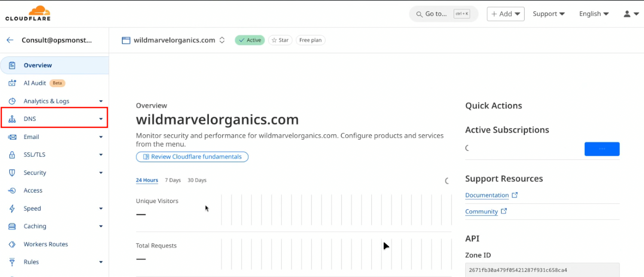Click the Caching sidebar icon
This screenshot has width=644, height=277.
tap(12, 226)
